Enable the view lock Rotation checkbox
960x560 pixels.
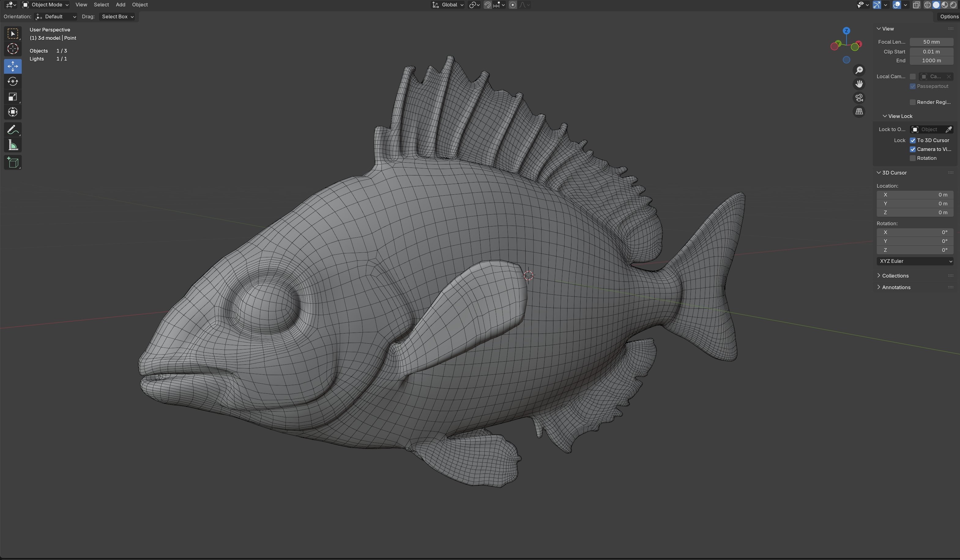point(912,158)
